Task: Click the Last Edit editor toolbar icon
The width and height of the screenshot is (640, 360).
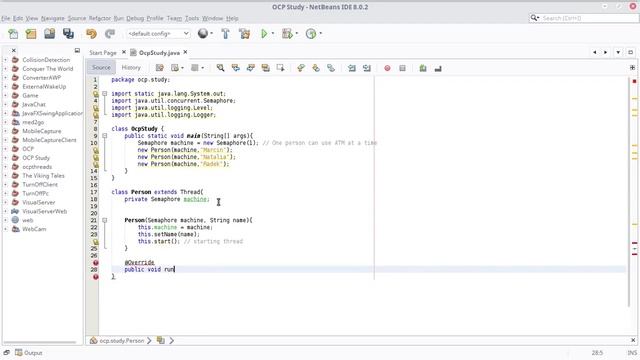Action: (160, 68)
